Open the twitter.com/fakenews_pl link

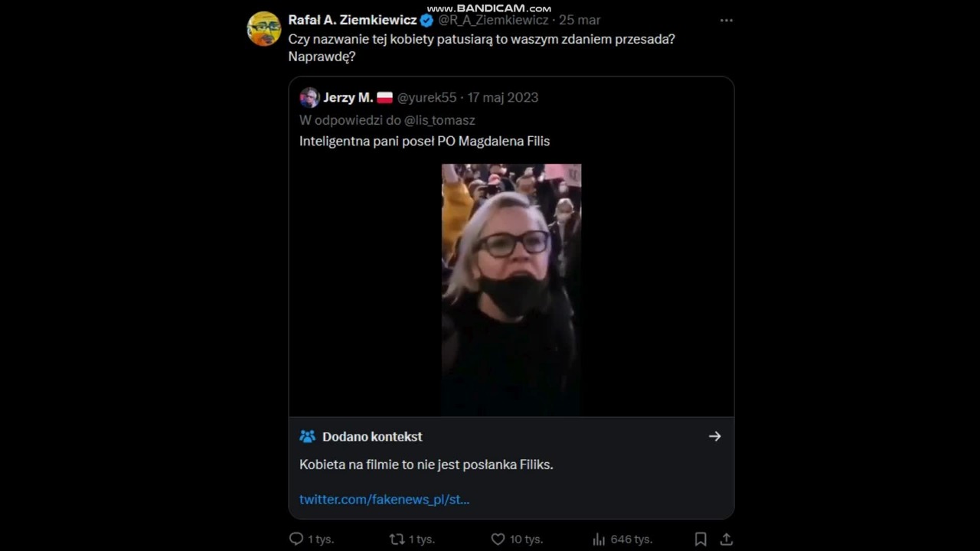pyautogui.click(x=384, y=499)
